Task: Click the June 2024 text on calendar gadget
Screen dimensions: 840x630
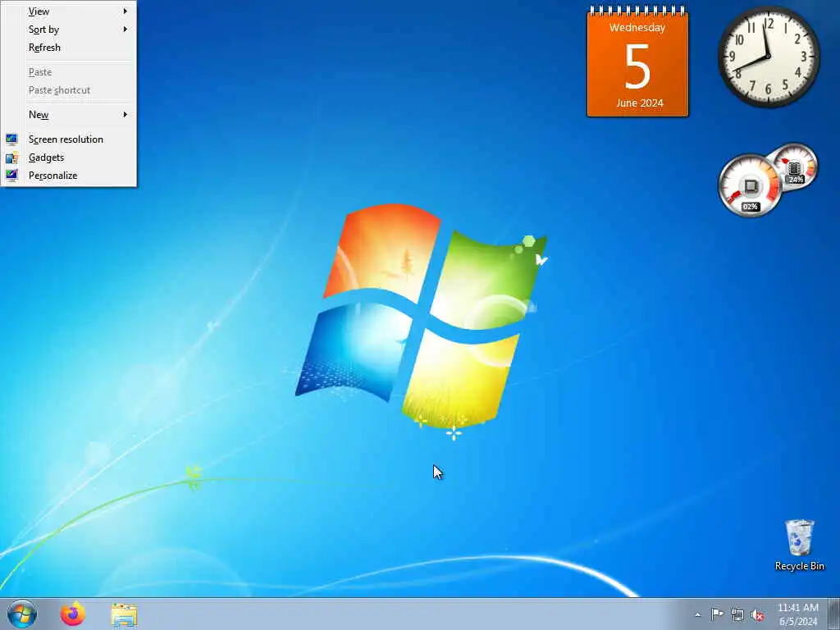Action: (640, 103)
